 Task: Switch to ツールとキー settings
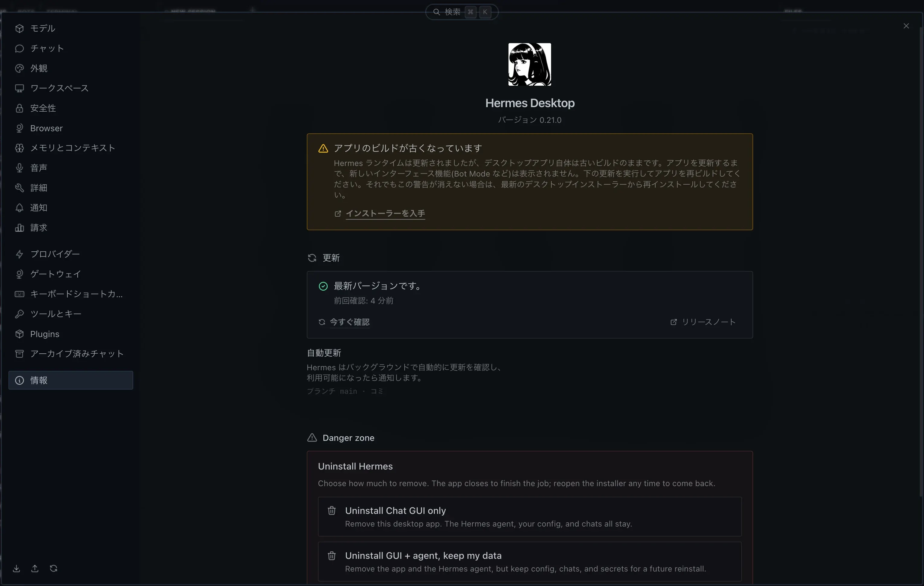point(71,314)
